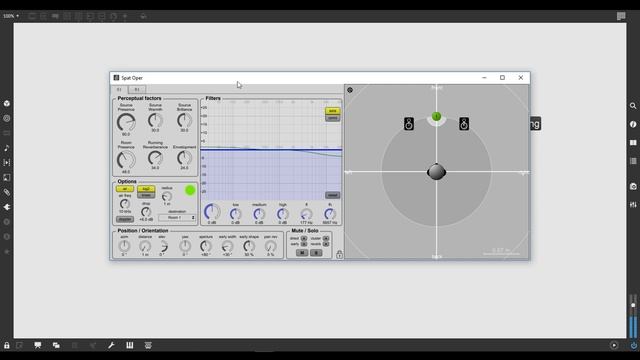Open the grid icon at top right corner
Viewport: 640px width, 360px height.
pyautogui.click(x=621, y=16)
